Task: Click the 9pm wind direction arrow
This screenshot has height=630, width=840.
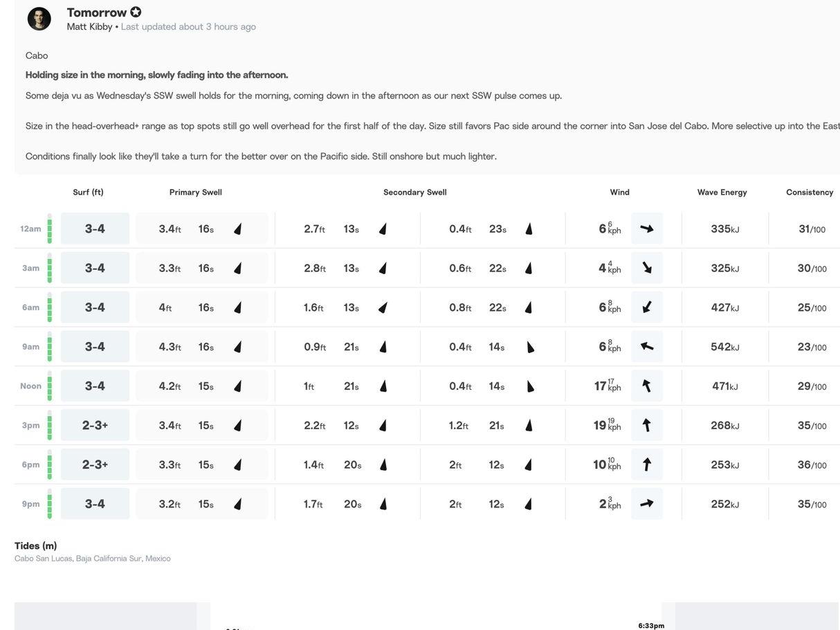Action: 647,504
